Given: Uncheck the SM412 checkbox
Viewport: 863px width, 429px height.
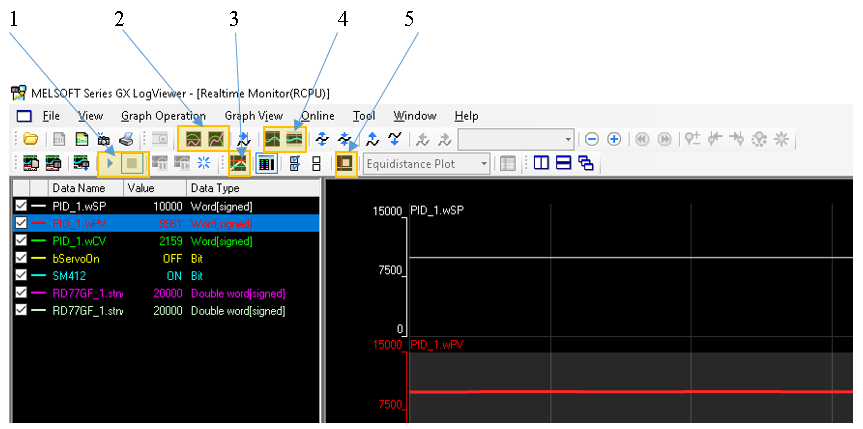Looking at the screenshot, I should point(21,275).
